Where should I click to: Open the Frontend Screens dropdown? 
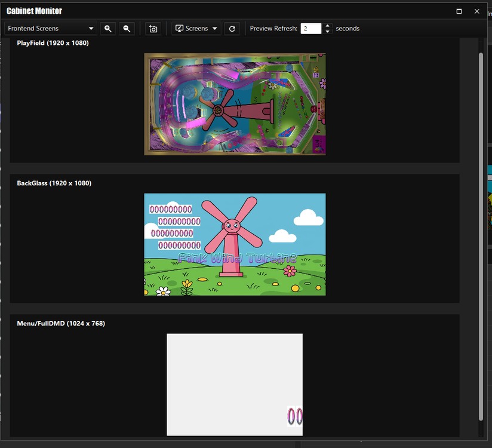(x=51, y=29)
